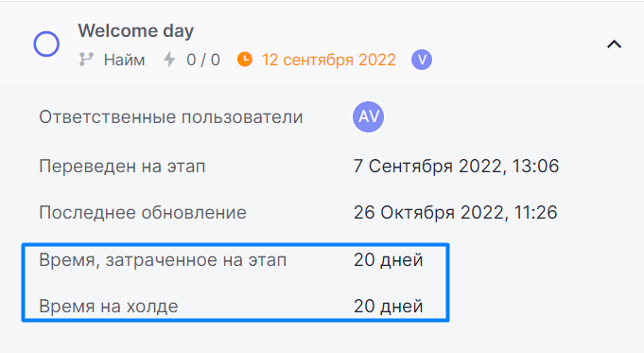Click the Ответственные пользователи label
Image resolution: width=644 pixels, height=353 pixels.
(x=171, y=117)
